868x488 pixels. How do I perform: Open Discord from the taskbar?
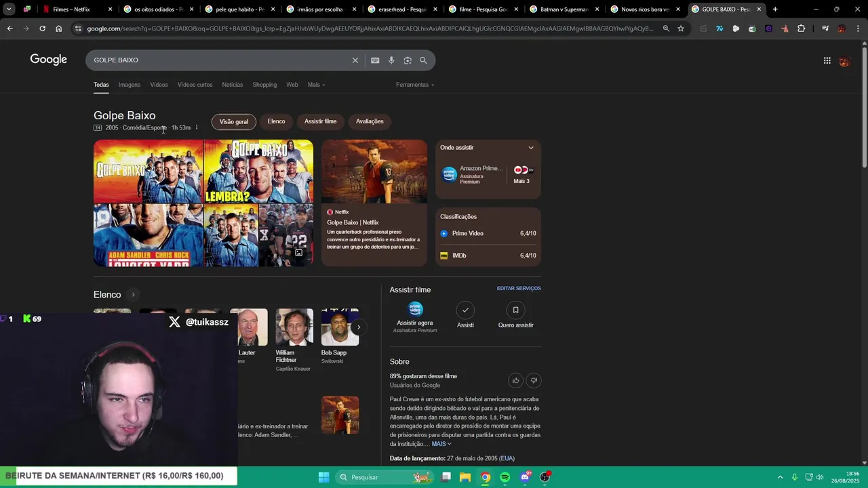525,477
